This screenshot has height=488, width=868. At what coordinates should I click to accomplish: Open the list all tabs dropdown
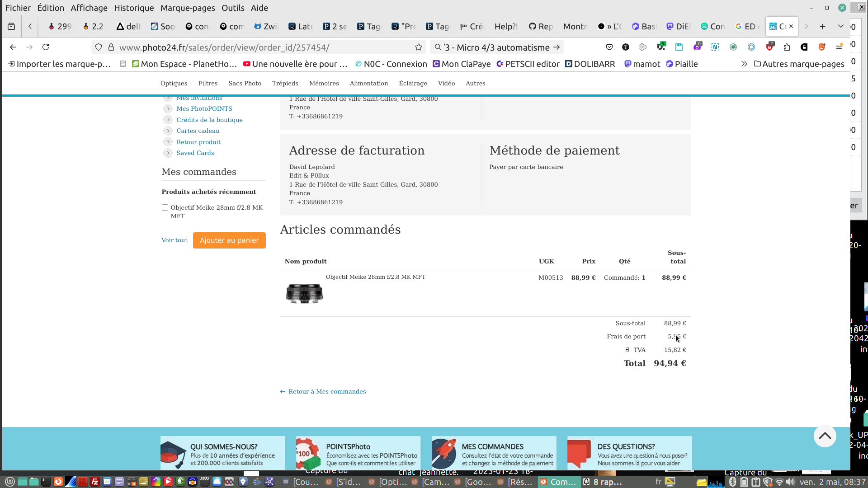pyautogui.click(x=840, y=27)
